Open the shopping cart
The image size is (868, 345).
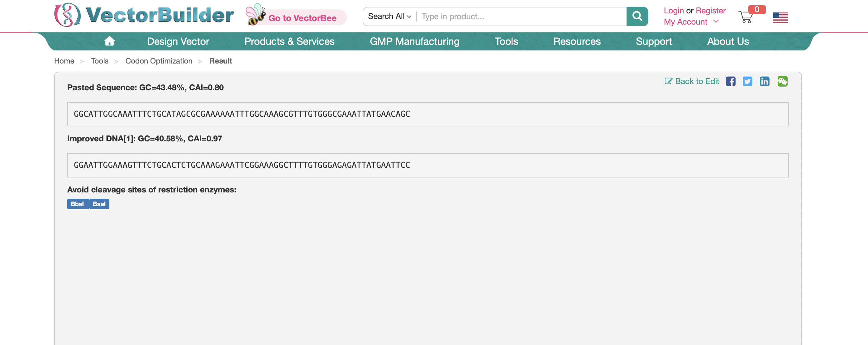coord(745,17)
